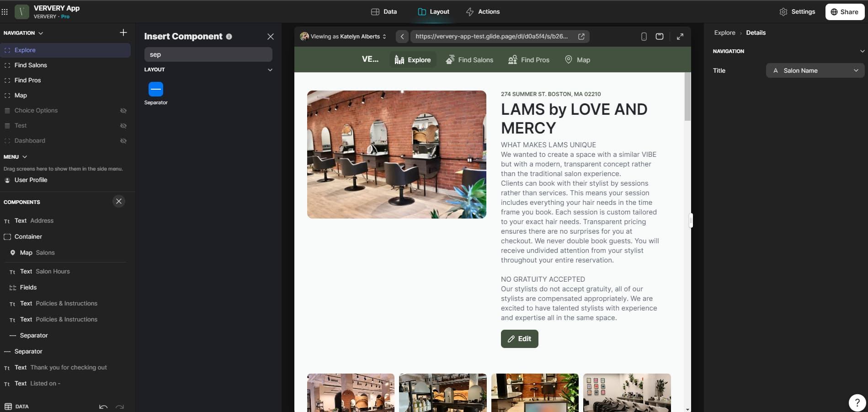Open the third gallery thumbnail
Image resolution: width=868 pixels, height=412 pixels.
(535, 393)
